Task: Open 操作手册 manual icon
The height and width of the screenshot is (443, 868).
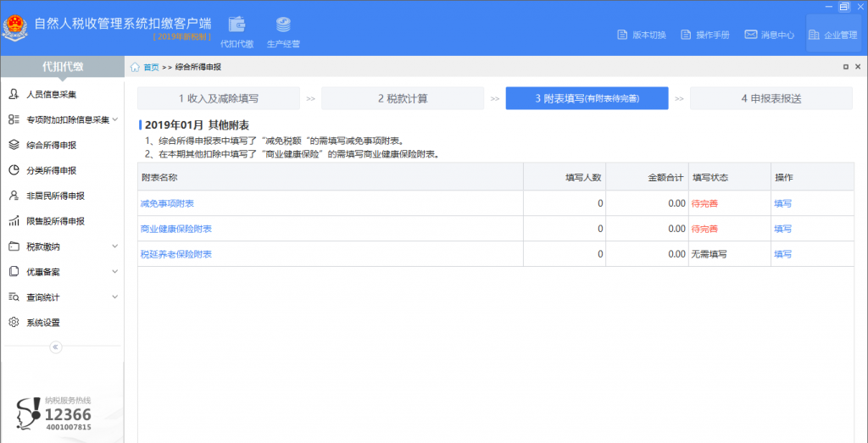Action: [x=686, y=35]
